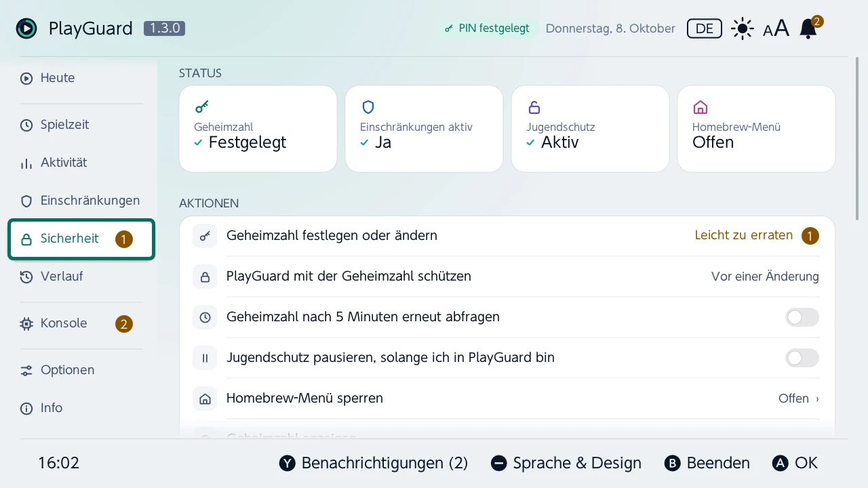Click the PIN festgelegt status badge
The width and height of the screenshot is (868, 488).
pyautogui.click(x=487, y=28)
